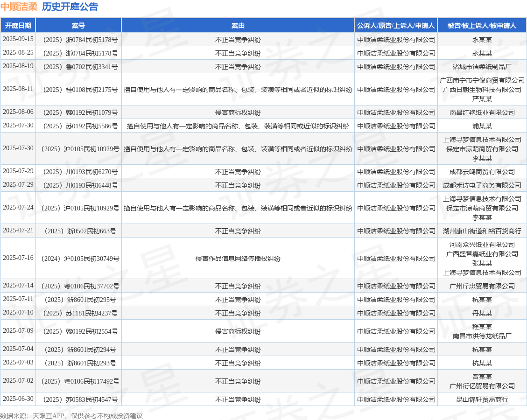Select date cell 2025-07-09
The width and height of the screenshot is (527, 420).
(18, 331)
